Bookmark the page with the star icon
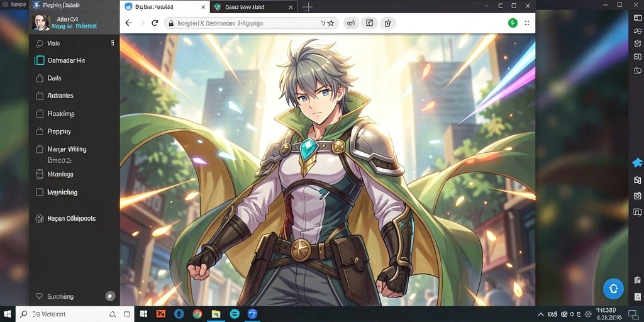This screenshot has width=644, height=322. coord(331,23)
